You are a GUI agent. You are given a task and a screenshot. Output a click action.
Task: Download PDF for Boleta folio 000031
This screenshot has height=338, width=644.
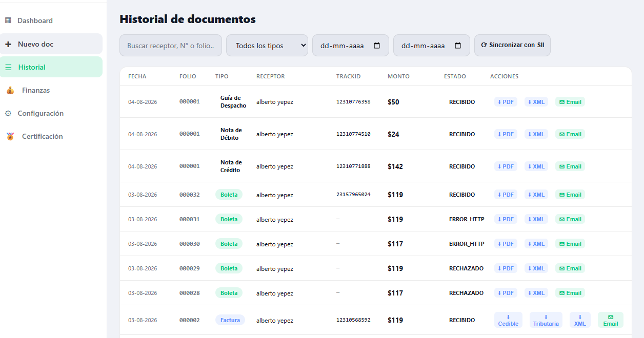click(x=506, y=219)
